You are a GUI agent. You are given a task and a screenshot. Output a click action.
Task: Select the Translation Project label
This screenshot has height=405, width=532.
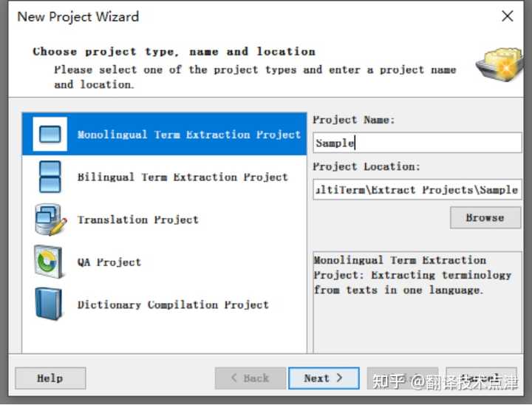pyautogui.click(x=138, y=219)
